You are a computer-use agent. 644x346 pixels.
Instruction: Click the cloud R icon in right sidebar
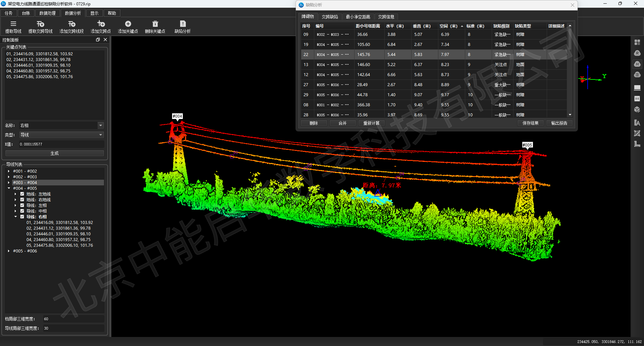pyautogui.click(x=637, y=53)
